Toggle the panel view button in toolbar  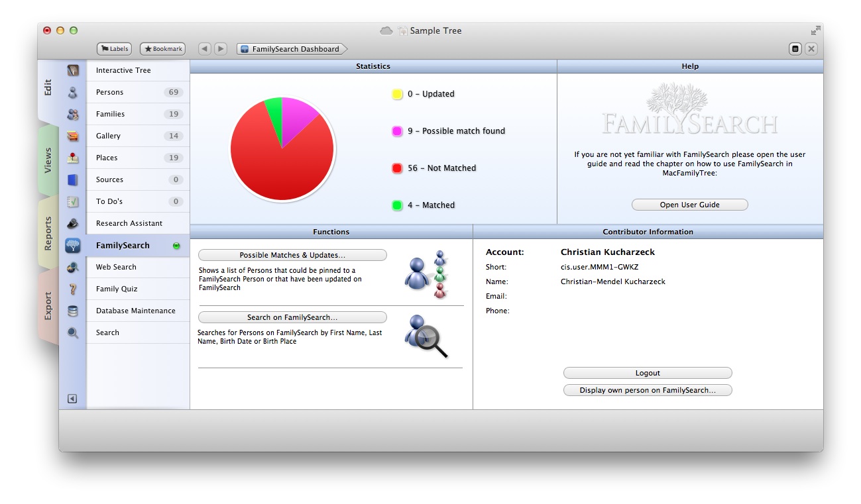click(795, 49)
